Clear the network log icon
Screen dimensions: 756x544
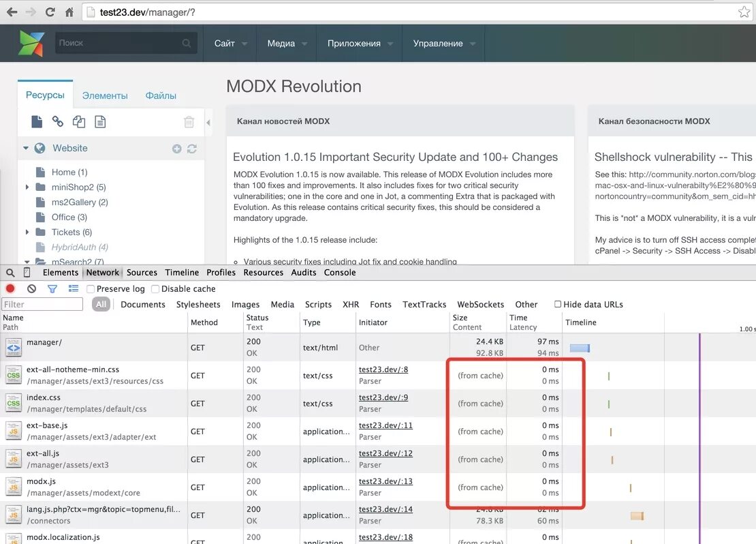(x=31, y=288)
